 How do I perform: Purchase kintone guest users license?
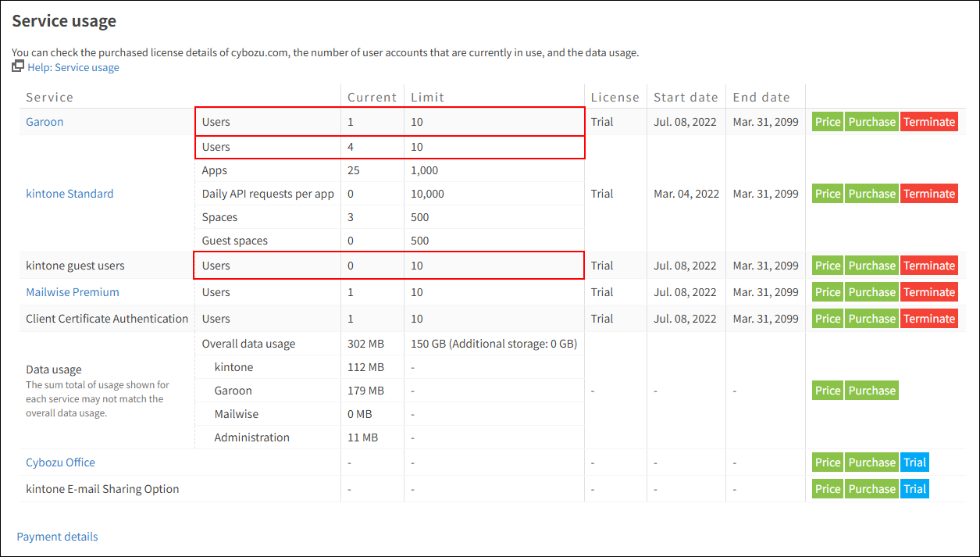871,265
